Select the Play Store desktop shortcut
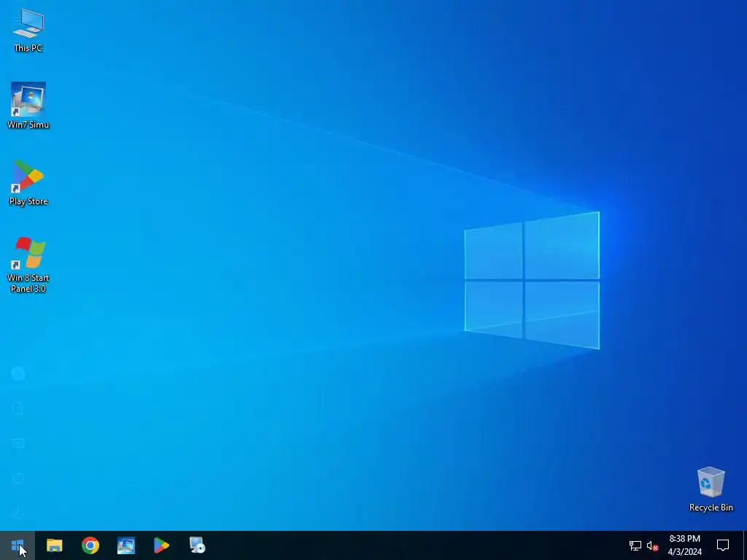This screenshot has width=747, height=560. pyautogui.click(x=28, y=183)
